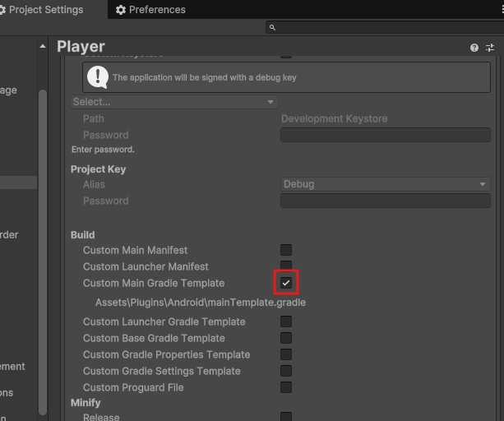Screen dimensions: 504x421
Task: Enable Custom Main Manifest checkbox
Action: pos(286,250)
